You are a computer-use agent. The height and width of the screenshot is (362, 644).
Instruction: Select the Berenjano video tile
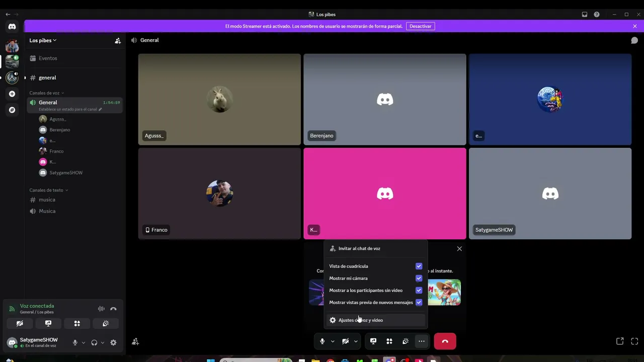[385, 100]
